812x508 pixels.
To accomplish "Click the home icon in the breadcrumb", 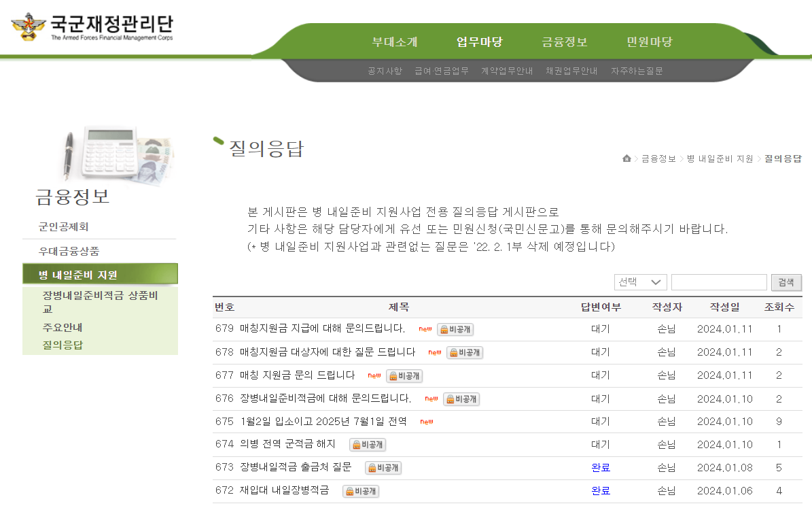I will [x=626, y=158].
